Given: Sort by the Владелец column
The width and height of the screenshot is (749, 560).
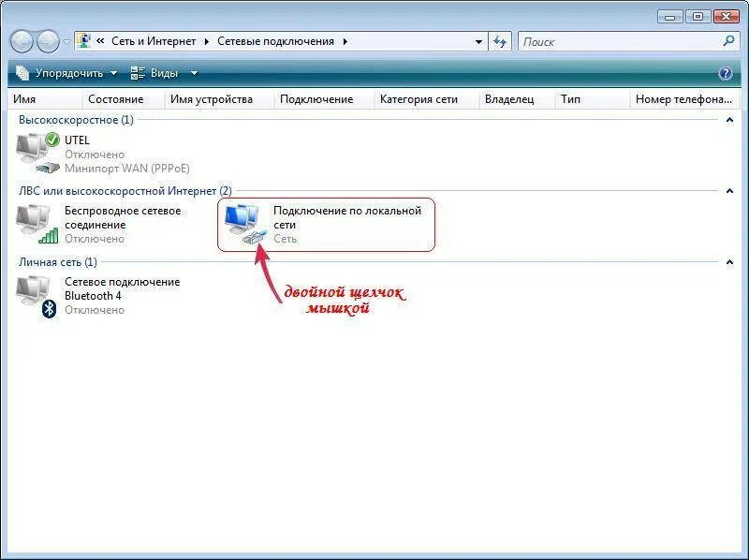Looking at the screenshot, I should [x=517, y=99].
